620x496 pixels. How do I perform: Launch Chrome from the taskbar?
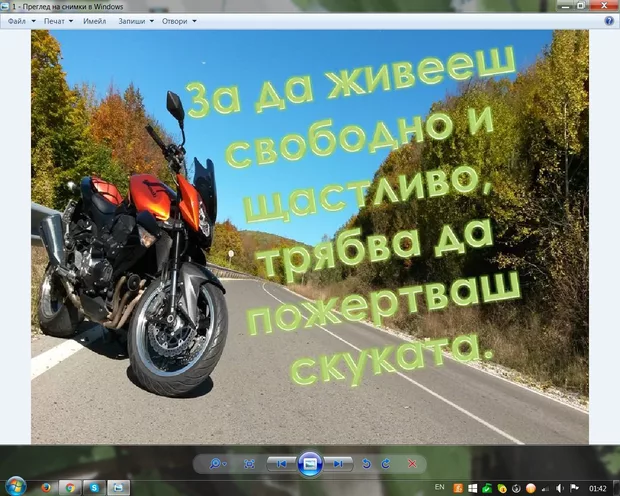70,488
